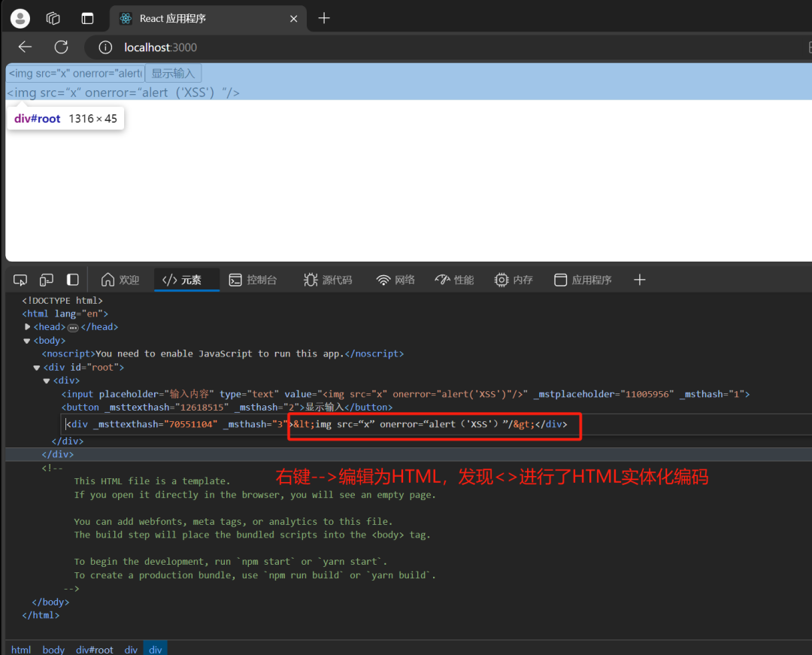
Task: View site information icon
Action: point(105,47)
